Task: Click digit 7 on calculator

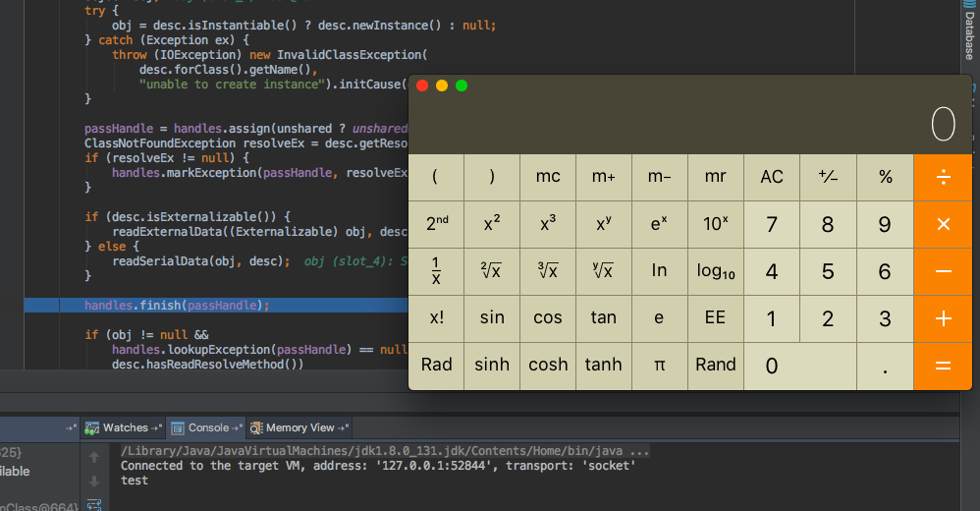Action: (x=772, y=224)
